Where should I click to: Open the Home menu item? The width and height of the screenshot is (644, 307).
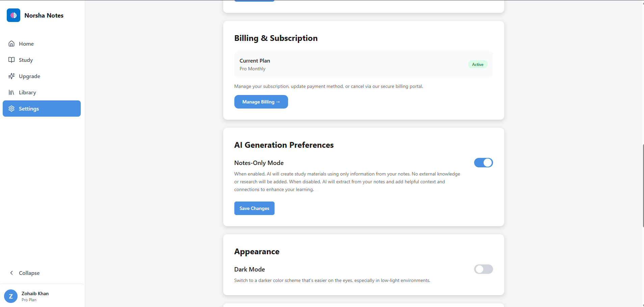pos(26,44)
